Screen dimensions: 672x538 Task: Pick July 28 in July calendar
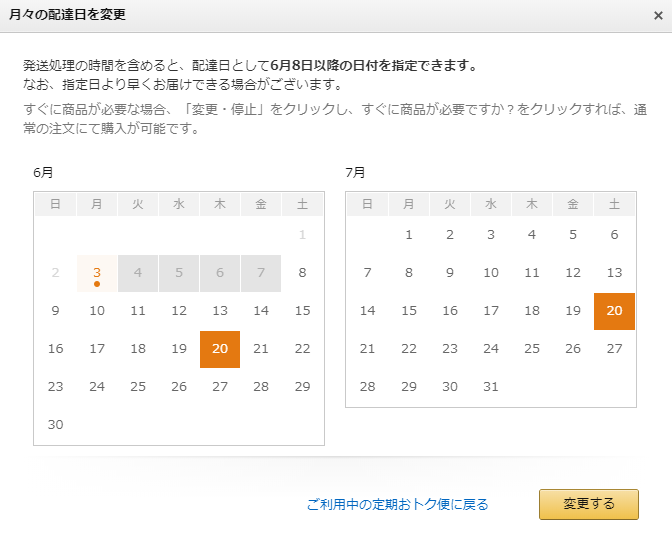point(367,387)
